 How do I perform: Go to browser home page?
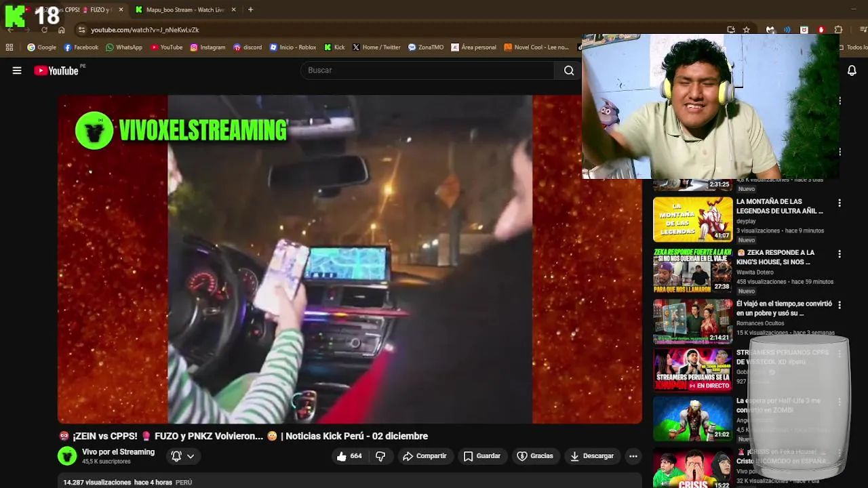61,30
